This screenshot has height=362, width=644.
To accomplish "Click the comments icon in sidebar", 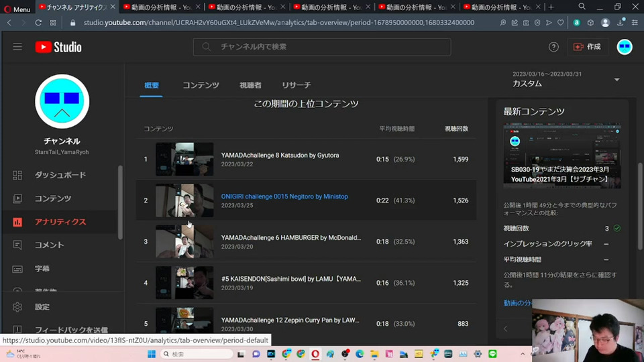I will (x=17, y=245).
